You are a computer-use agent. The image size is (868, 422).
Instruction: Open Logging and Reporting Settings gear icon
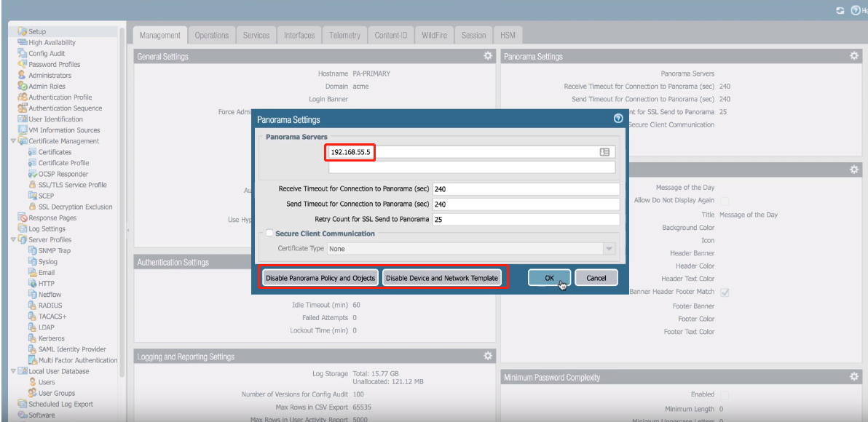(x=488, y=356)
